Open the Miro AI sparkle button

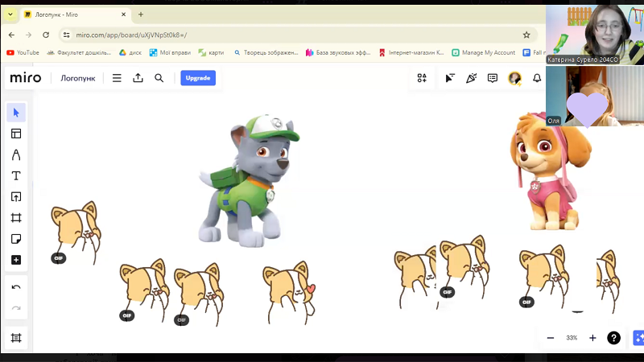click(x=638, y=338)
